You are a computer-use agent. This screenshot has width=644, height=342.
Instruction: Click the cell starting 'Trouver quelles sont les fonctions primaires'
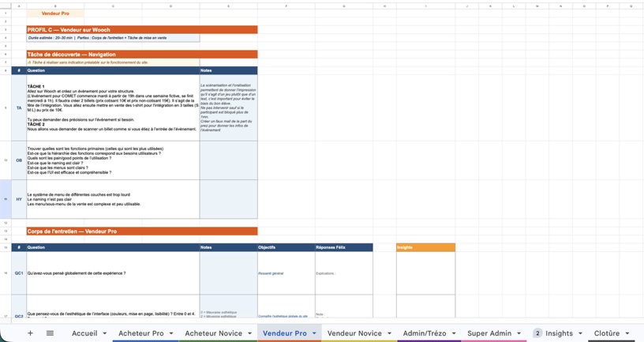pyautogui.click(x=113, y=160)
